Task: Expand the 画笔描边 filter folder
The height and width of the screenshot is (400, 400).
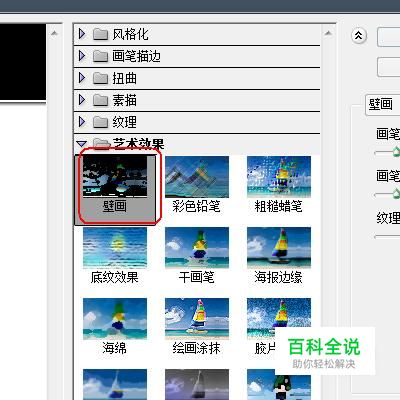Action: (82, 56)
